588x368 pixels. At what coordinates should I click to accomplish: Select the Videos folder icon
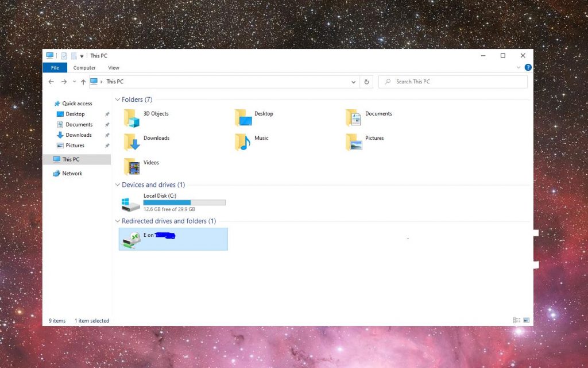pyautogui.click(x=132, y=167)
